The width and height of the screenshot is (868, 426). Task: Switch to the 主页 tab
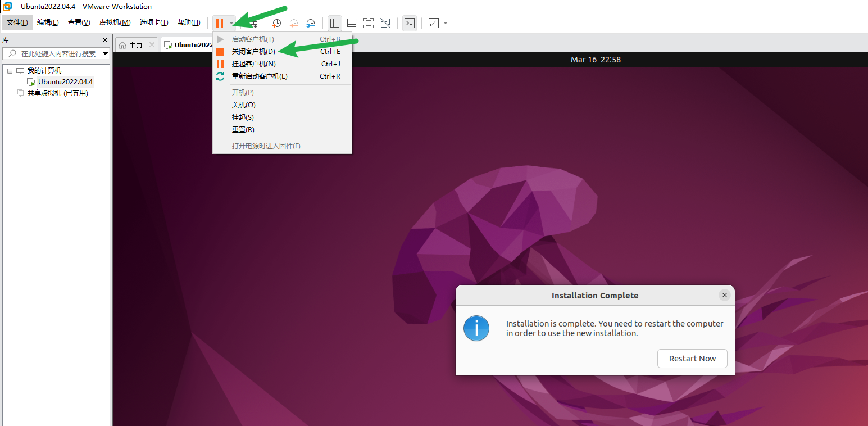[x=136, y=45]
